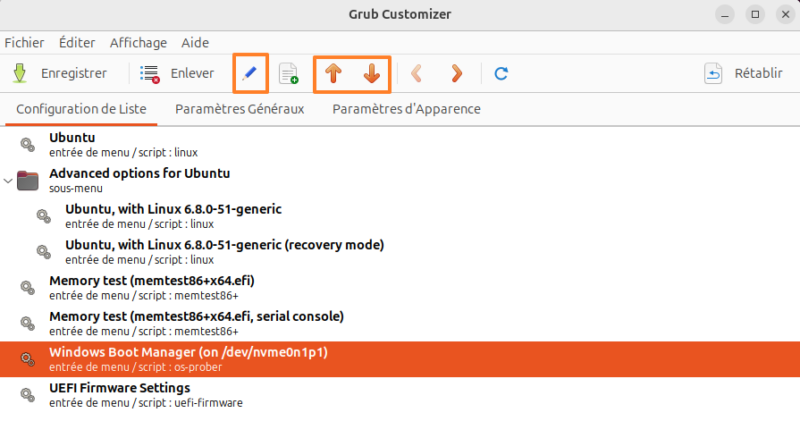Select Windows Boot Manager (on /dev/nvme0n1p1)
Viewport: 800px width, 421px height.
click(400, 359)
